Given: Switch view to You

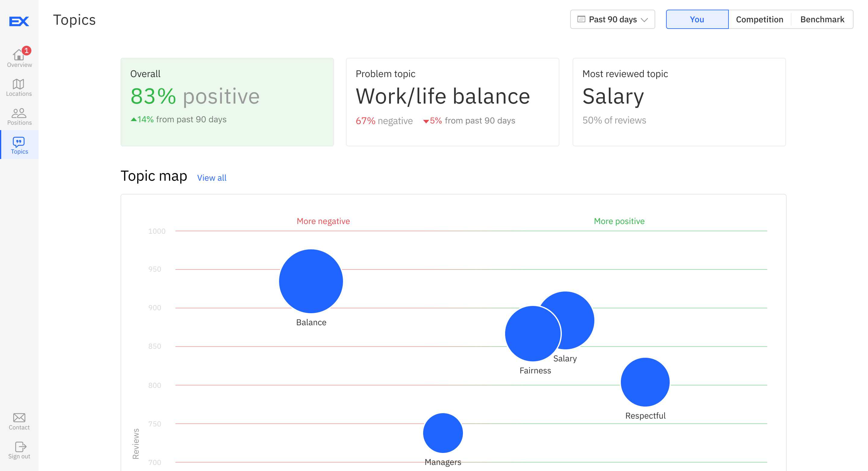Looking at the screenshot, I should (697, 20).
